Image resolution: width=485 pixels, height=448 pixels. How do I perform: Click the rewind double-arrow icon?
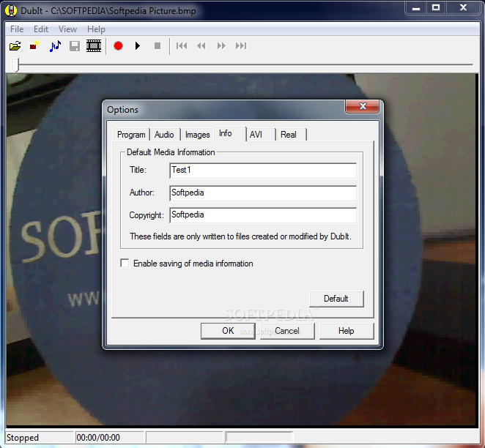[201, 45]
